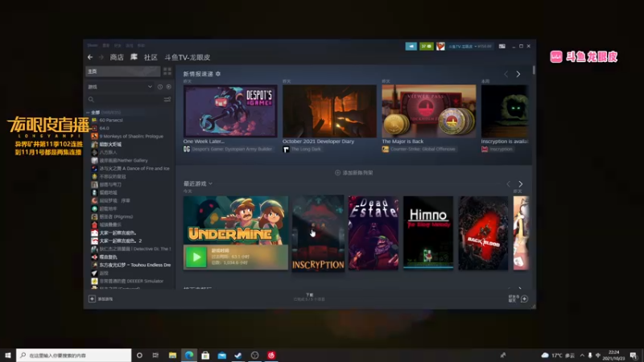Collapse the 全部 category in the game list
The height and width of the screenshot is (362, 644).
click(x=88, y=113)
